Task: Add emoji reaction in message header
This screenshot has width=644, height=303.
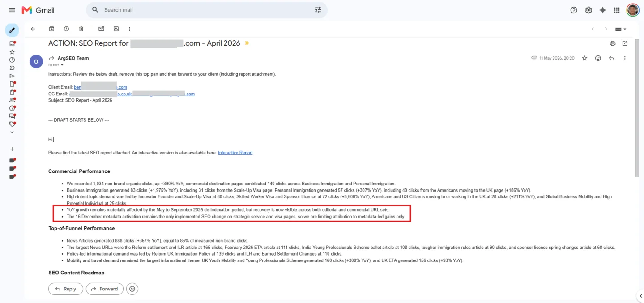Action: tap(598, 58)
